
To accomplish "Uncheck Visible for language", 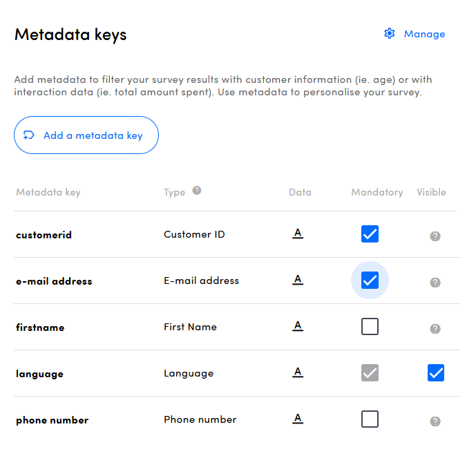I will [435, 373].
